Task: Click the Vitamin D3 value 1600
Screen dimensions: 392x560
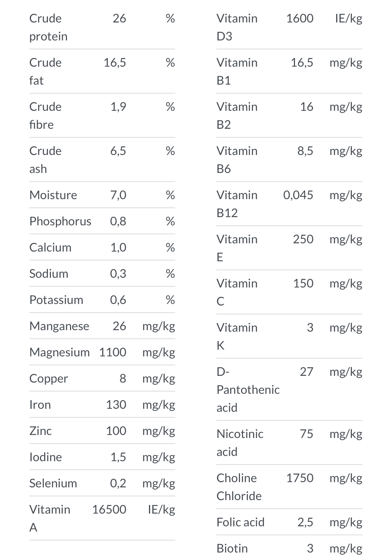Action: coord(300,18)
